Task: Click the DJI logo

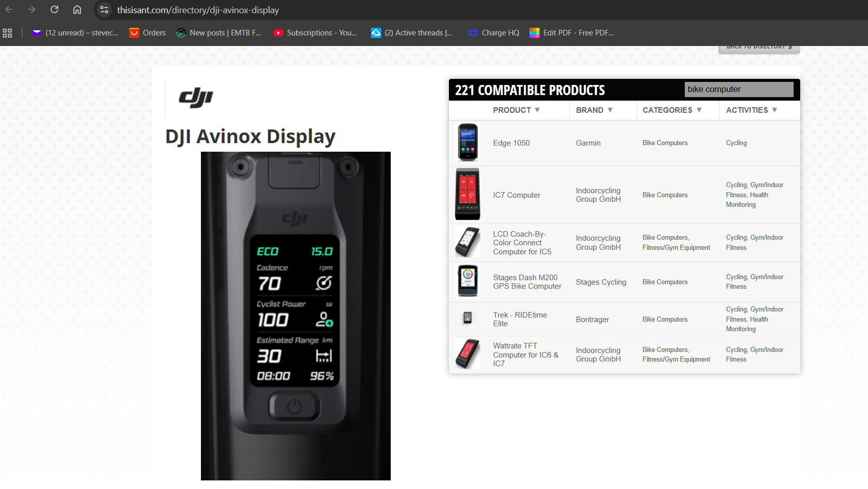Action: click(x=196, y=98)
